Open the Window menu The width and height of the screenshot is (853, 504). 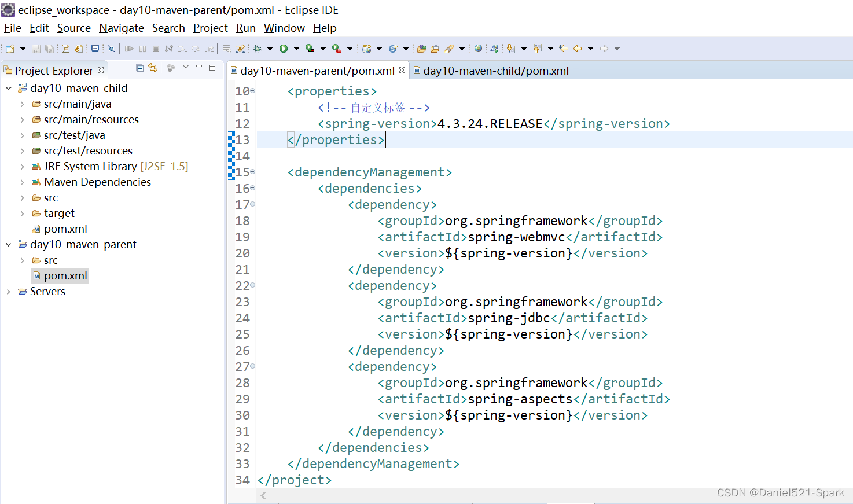pos(284,28)
